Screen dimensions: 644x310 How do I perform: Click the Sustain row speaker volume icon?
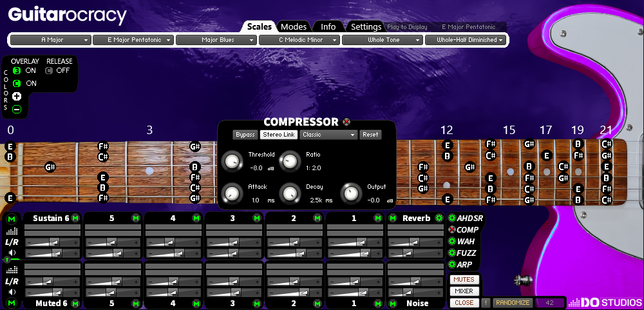pyautogui.click(x=13, y=253)
